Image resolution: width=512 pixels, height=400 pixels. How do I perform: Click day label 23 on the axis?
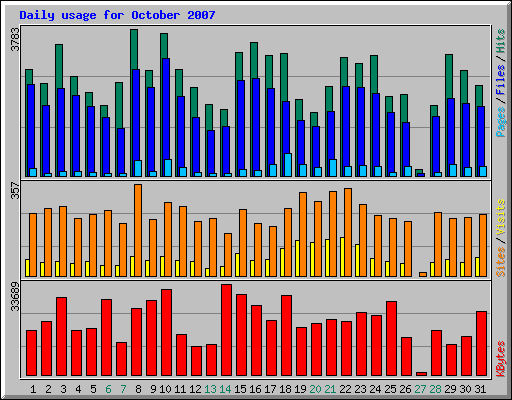click(360, 389)
